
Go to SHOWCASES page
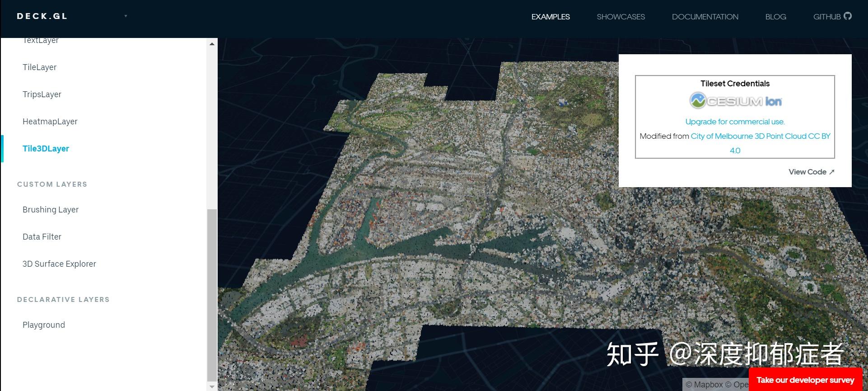[621, 17]
